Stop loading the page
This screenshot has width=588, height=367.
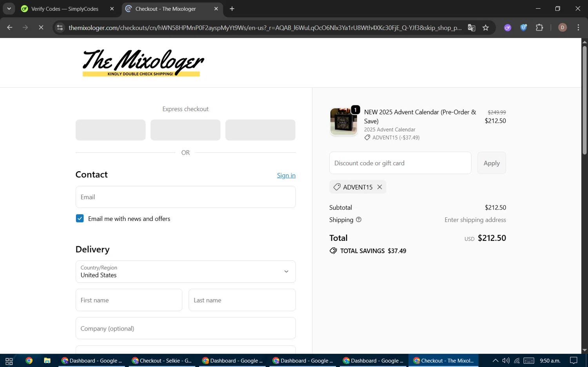[41, 27]
